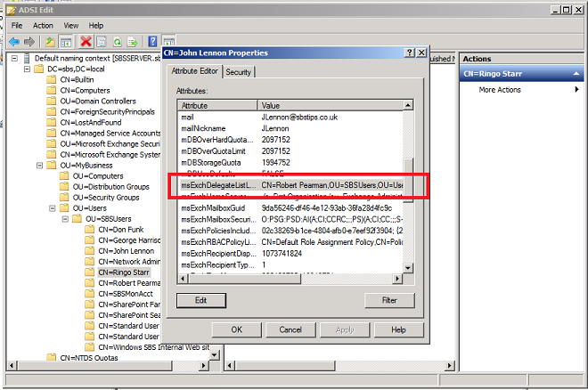588x390 pixels.
Task: Click the Up one level folder icon
Action: (x=50, y=41)
